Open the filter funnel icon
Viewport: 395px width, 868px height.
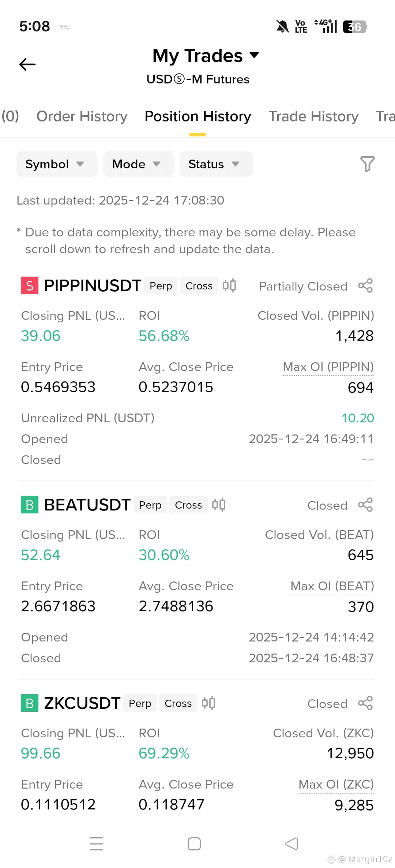[367, 164]
